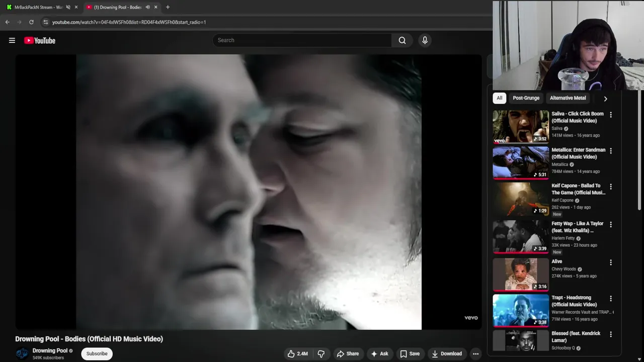Open the Fetty Wap Like A Taylor thumbnail
The width and height of the screenshot is (644, 362).
[521, 237]
